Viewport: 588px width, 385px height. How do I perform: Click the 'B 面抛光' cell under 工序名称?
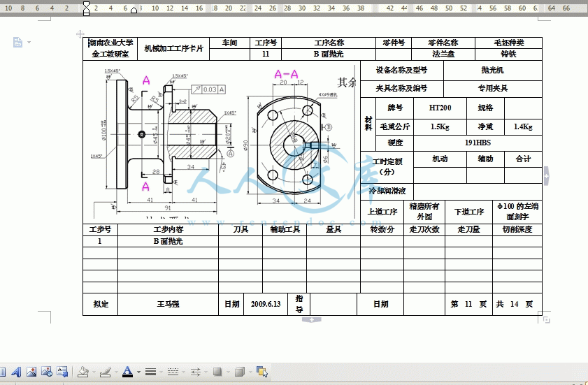[x=329, y=55]
